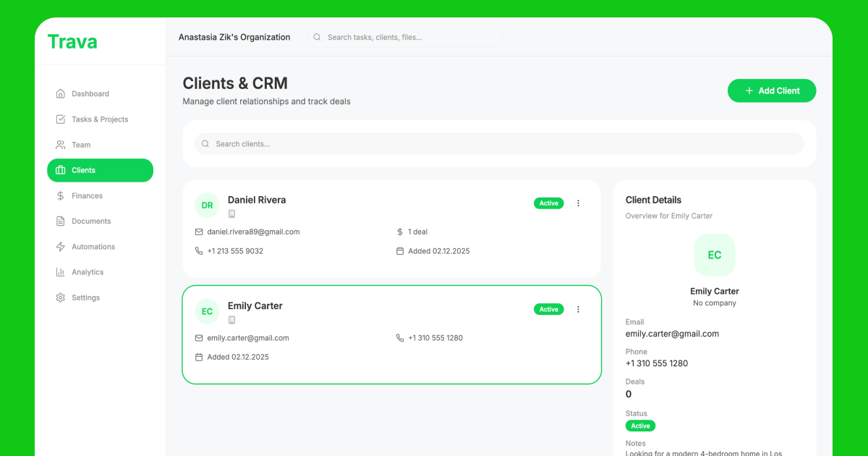Screen dimensions: 868x456
Task: Select the Daniel Rivera client name
Action: point(257,200)
